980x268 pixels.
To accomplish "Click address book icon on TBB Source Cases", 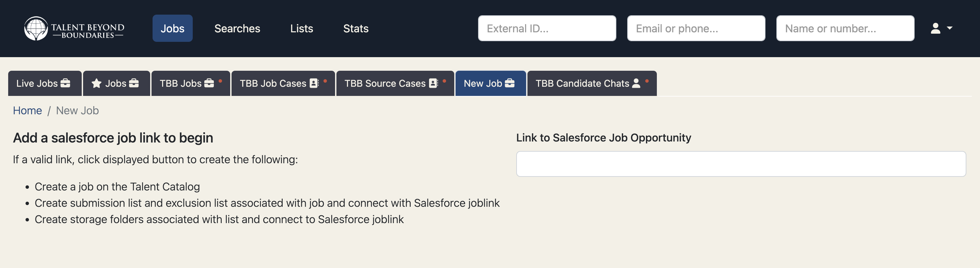I will click(x=433, y=83).
